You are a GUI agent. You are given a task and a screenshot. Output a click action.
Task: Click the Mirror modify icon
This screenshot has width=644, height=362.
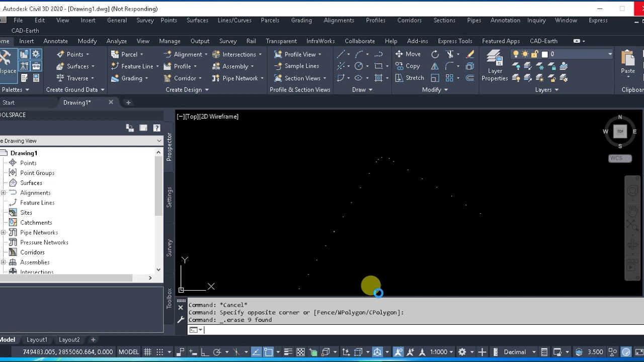click(x=435, y=66)
